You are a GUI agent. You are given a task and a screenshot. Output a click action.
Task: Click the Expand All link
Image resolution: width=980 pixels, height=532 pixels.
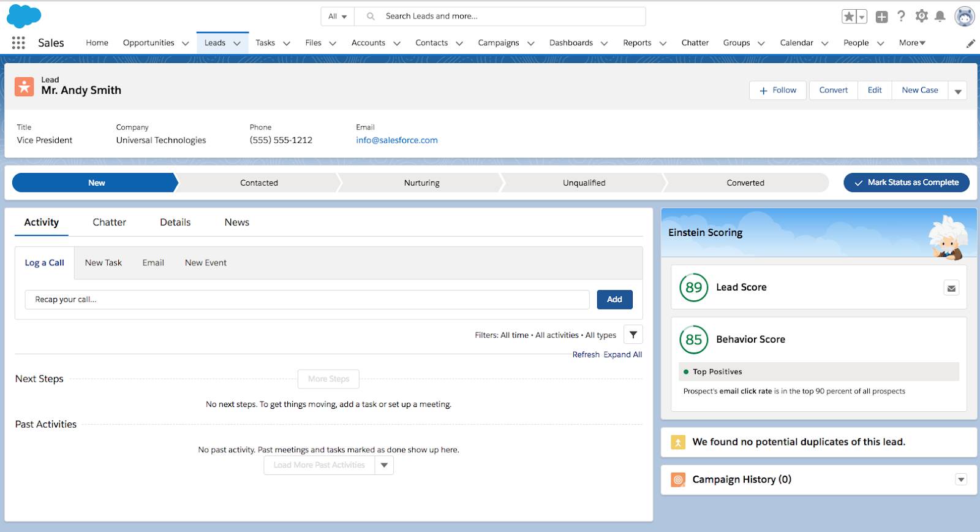623,355
